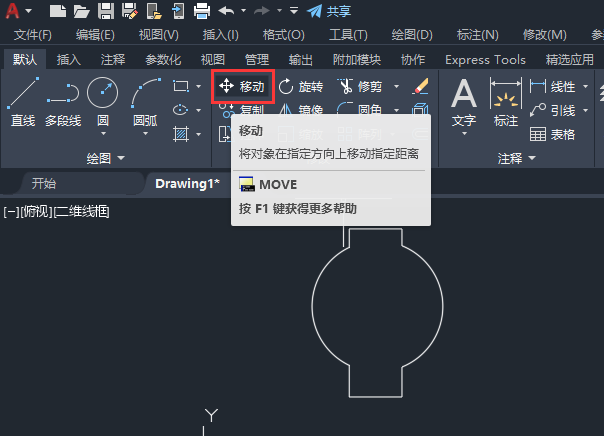Click the 线性 linear dimension tool

tap(552, 86)
